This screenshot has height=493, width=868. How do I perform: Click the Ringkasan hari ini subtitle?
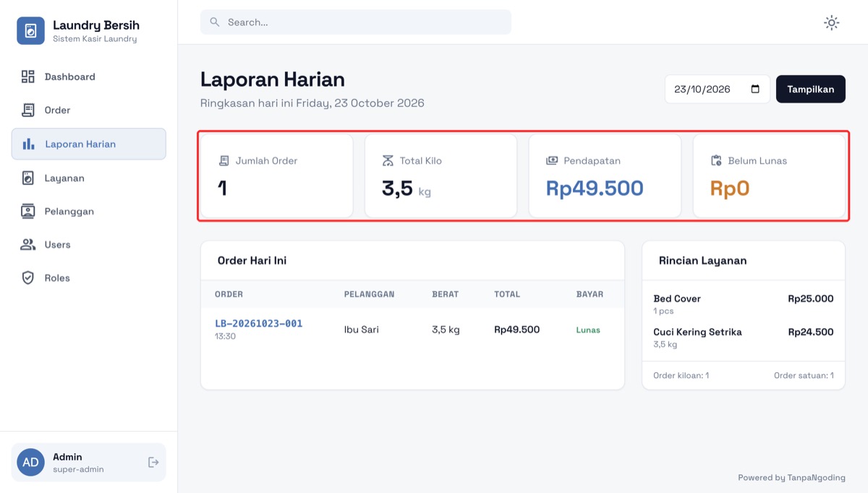click(x=312, y=103)
